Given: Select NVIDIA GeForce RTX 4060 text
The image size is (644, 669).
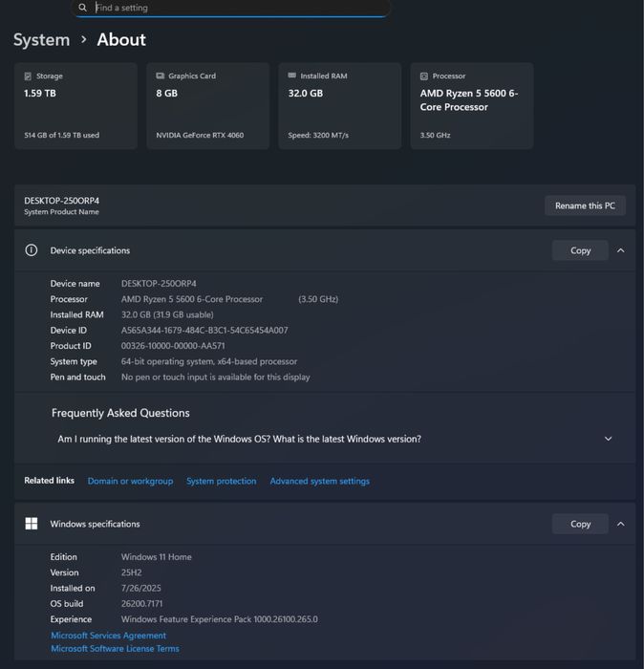Looking at the screenshot, I should tap(200, 136).
